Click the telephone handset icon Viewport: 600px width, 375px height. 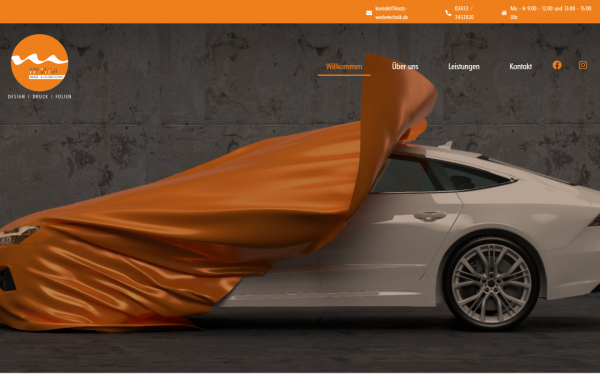448,13
